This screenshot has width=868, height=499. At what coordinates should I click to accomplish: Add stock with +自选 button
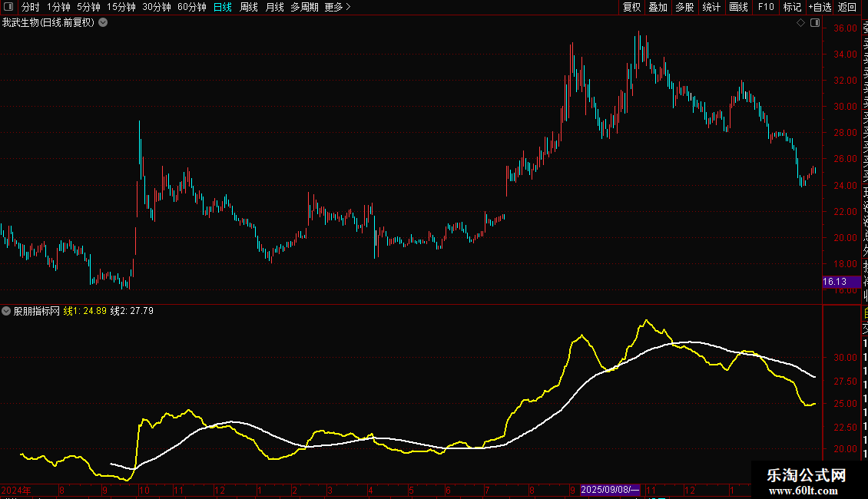(820, 7)
